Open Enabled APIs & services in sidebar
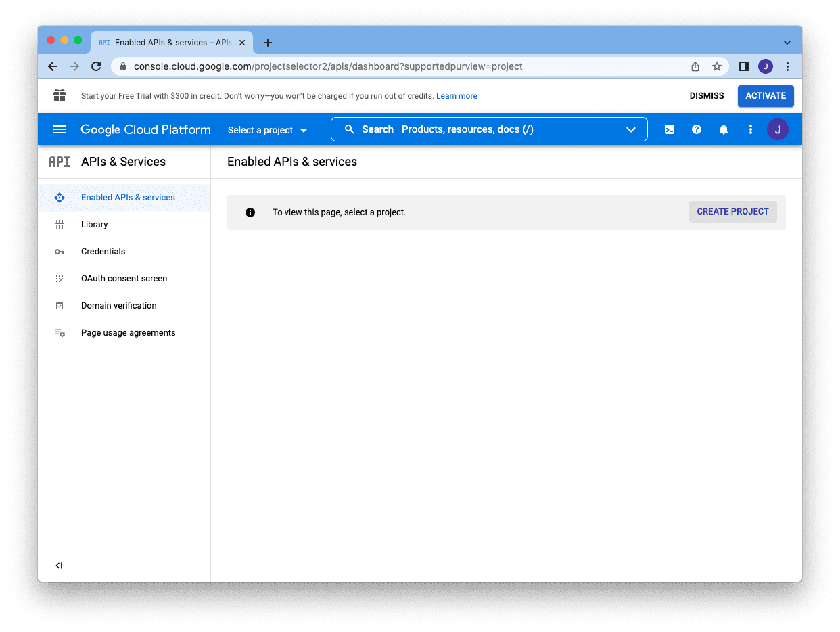Screen dimensions: 840x632 click(124, 198)
